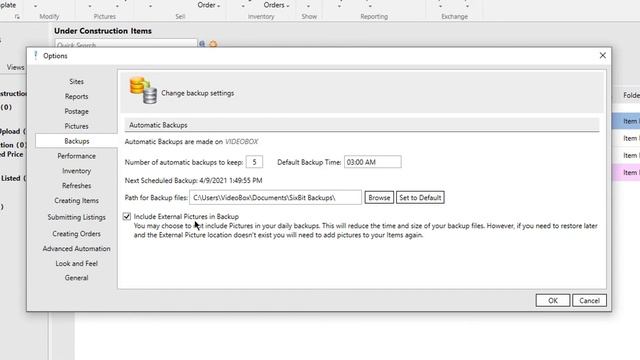Screen dimensions: 640x360
Task: Open the Sites options page
Action: coord(76,82)
